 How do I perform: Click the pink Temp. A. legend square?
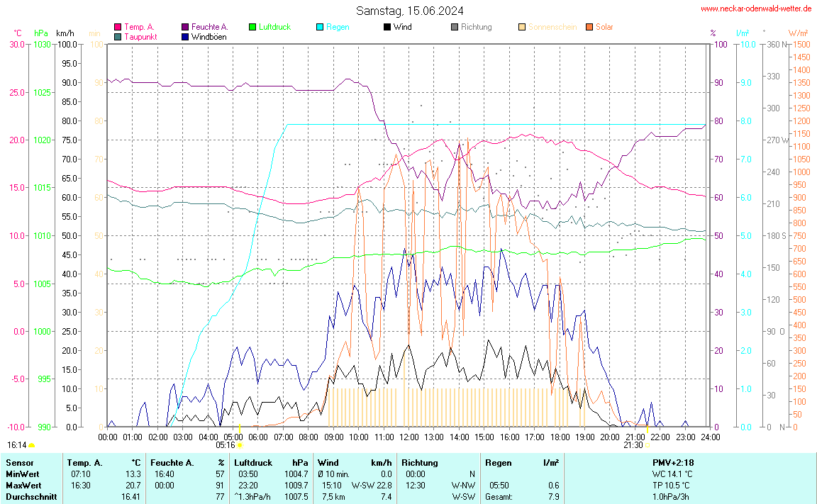tap(118, 27)
